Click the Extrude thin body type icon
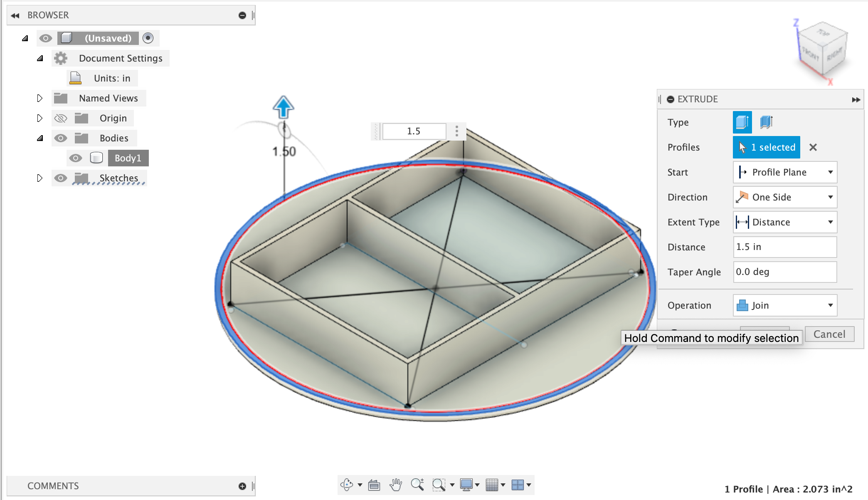The width and height of the screenshot is (868, 500). click(x=765, y=122)
